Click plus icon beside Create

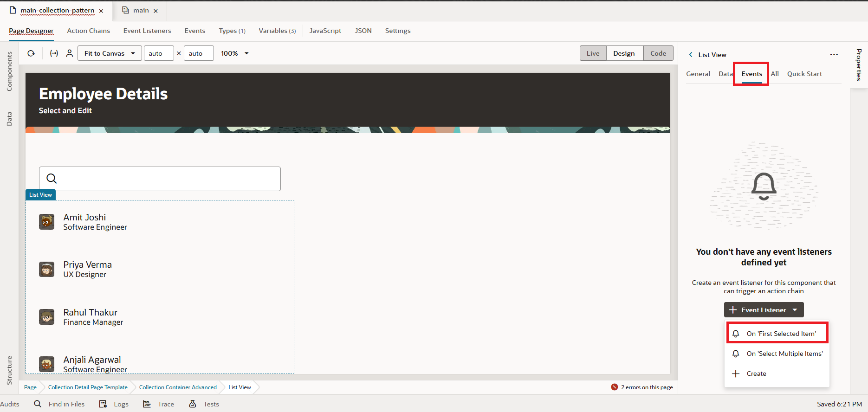[x=736, y=373]
